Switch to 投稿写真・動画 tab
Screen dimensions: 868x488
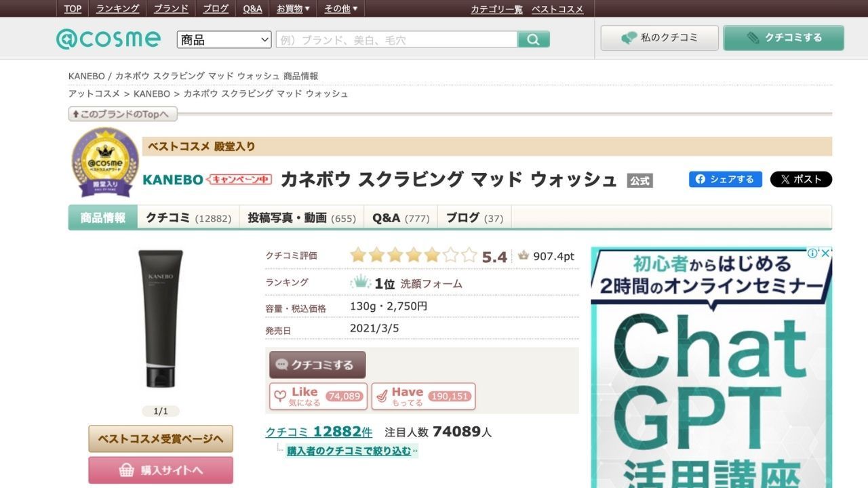point(302,218)
